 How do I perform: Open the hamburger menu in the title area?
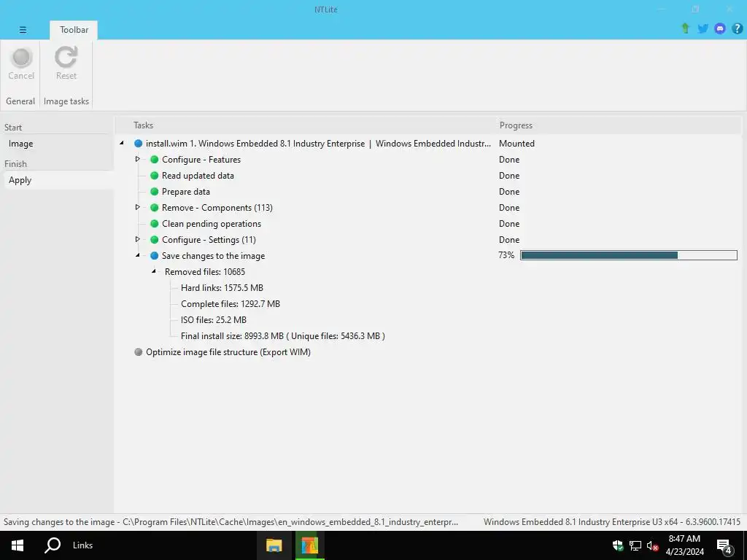tap(23, 29)
